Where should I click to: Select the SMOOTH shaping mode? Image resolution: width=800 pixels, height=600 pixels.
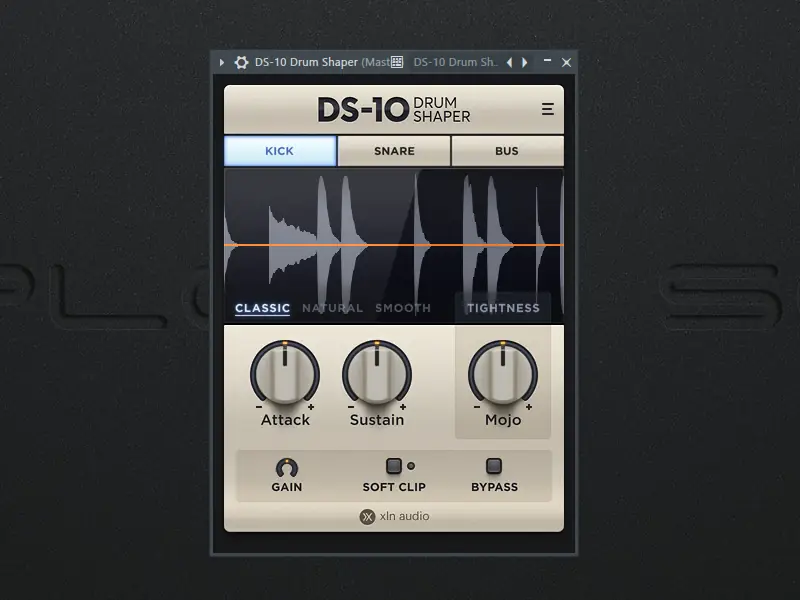pyautogui.click(x=402, y=308)
